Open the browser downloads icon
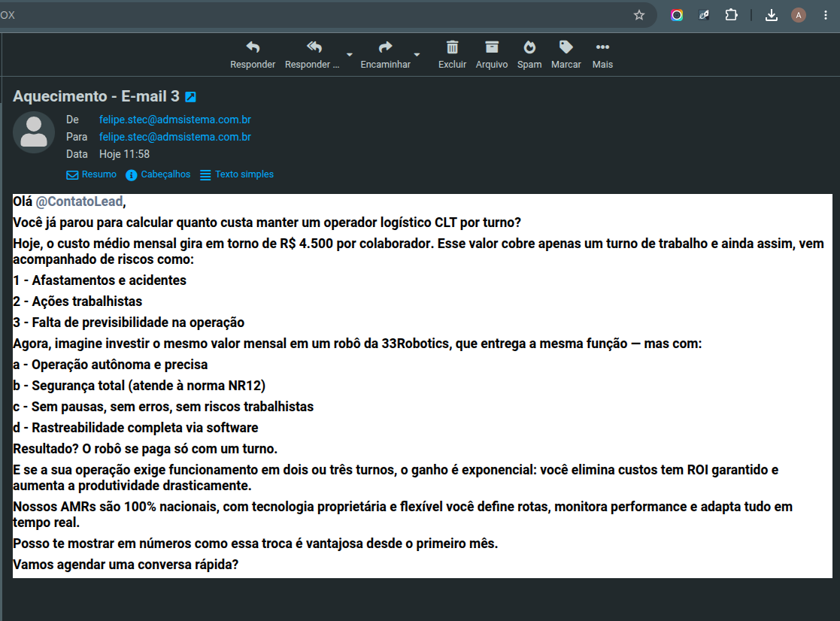This screenshot has width=840, height=621. [x=772, y=15]
